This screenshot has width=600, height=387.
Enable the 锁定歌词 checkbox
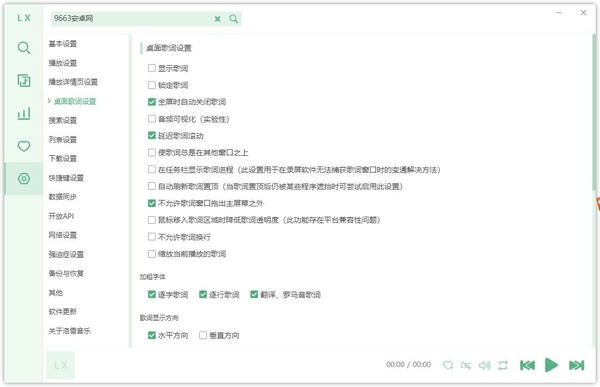click(x=152, y=85)
